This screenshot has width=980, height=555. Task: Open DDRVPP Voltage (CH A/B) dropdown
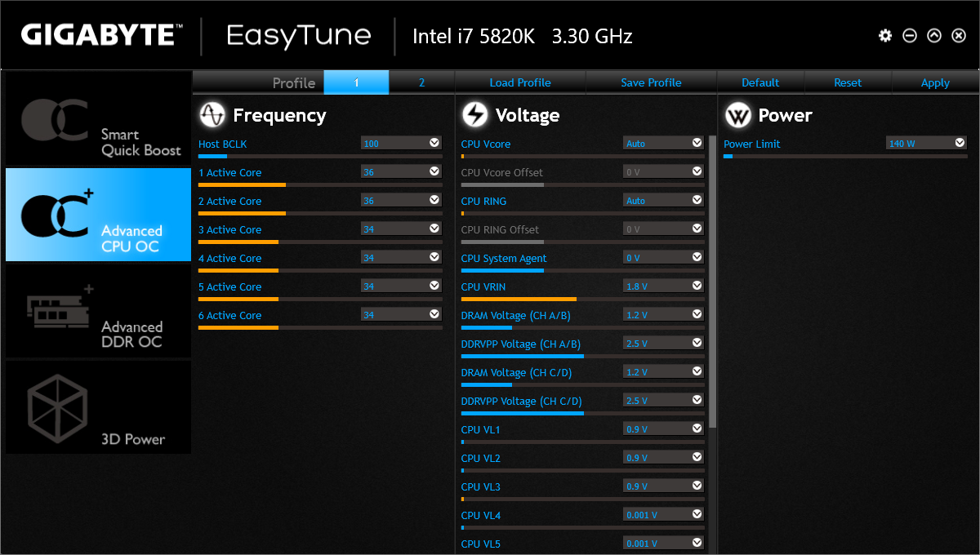coord(663,343)
